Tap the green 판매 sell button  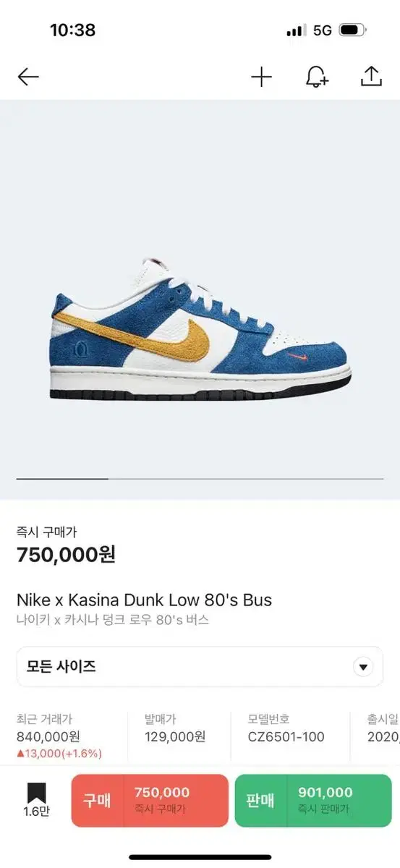[x=312, y=800]
